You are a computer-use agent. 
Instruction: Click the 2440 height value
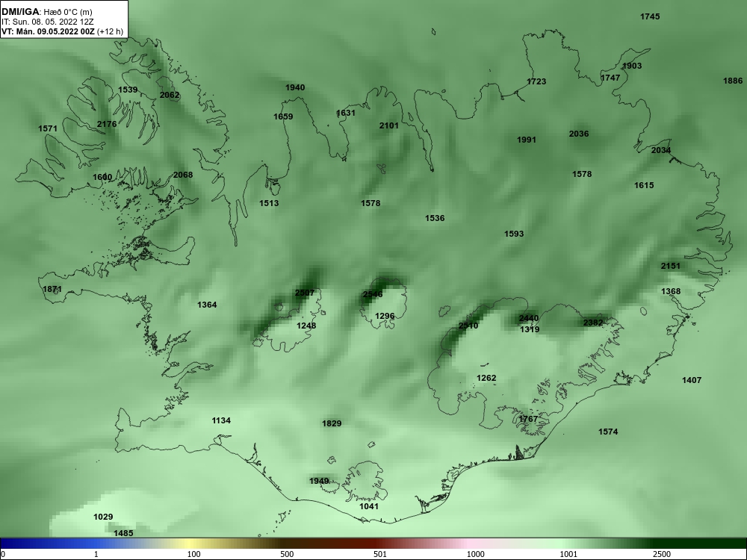point(529,318)
